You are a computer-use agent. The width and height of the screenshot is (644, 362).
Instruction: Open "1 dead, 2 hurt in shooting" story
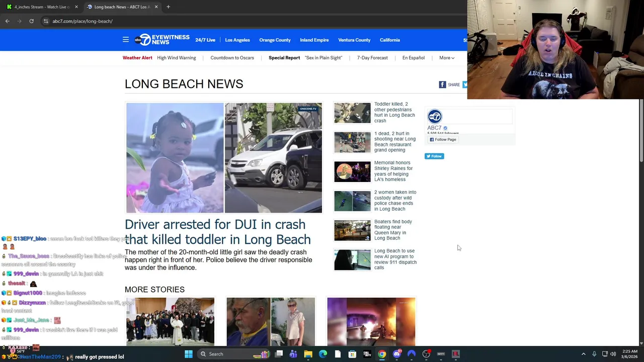[x=395, y=142]
